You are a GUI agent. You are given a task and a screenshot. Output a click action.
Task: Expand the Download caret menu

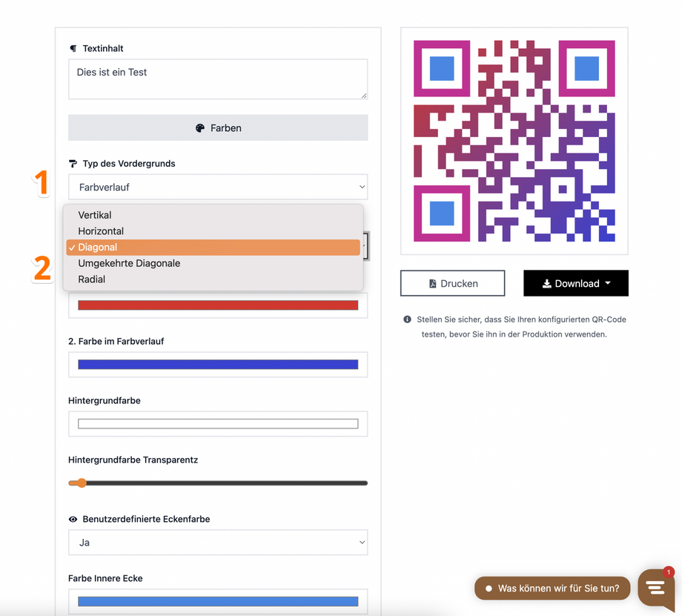tap(608, 283)
